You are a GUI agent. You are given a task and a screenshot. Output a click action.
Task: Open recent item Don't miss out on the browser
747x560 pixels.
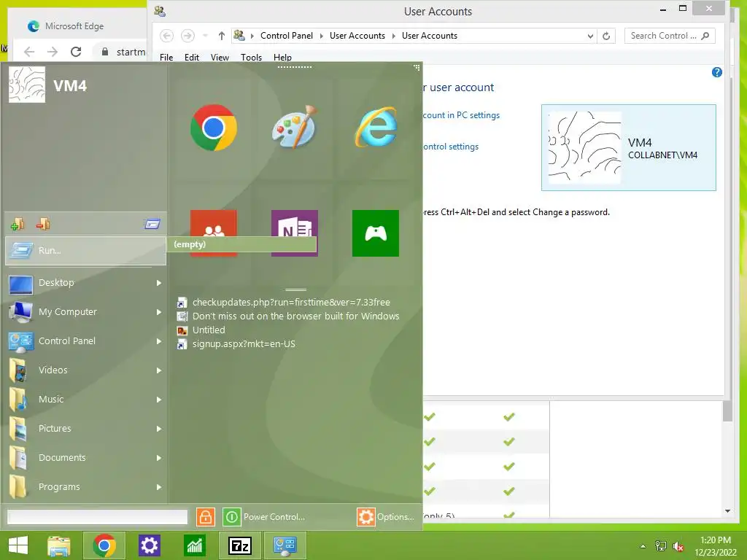296,316
